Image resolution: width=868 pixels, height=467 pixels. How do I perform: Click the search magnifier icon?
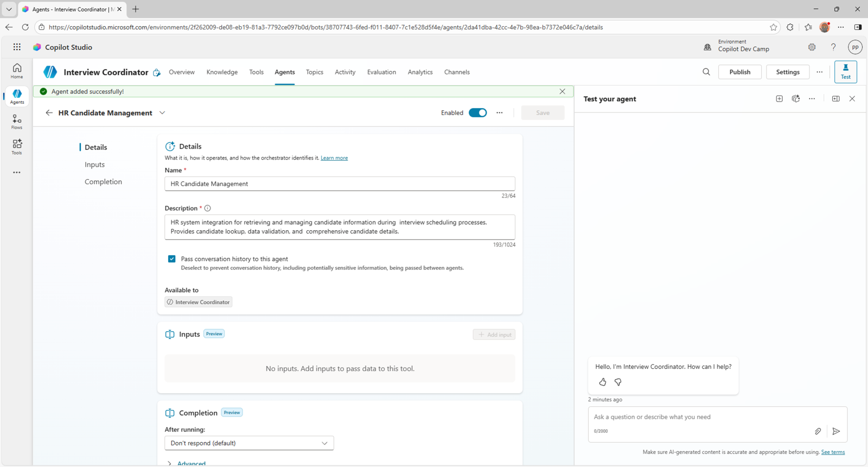click(x=706, y=72)
